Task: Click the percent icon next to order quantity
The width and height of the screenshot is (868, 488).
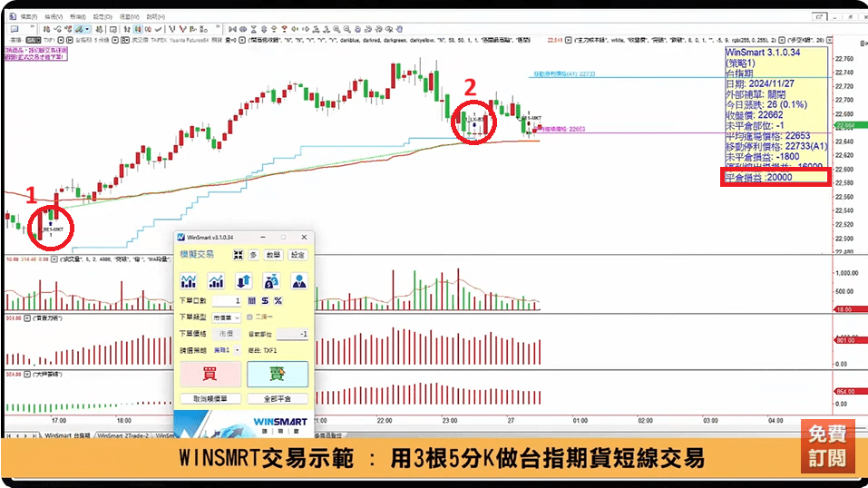Action: 278,301
